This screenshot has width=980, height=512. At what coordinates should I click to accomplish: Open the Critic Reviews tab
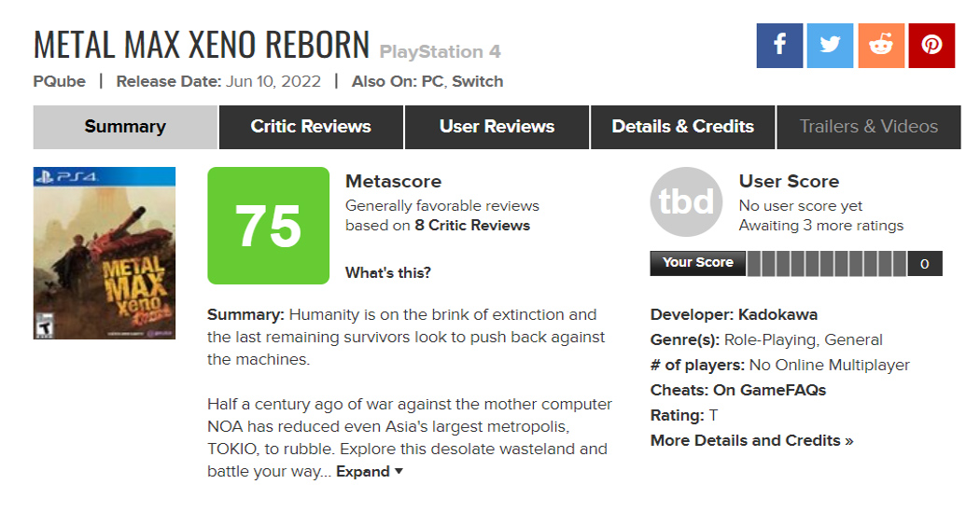[x=311, y=127]
